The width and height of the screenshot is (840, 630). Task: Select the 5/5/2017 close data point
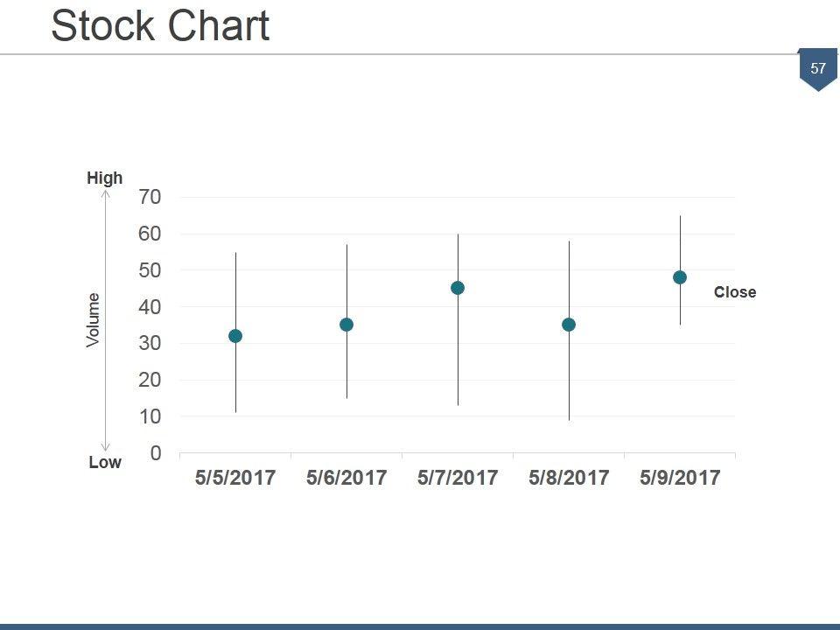(x=235, y=336)
